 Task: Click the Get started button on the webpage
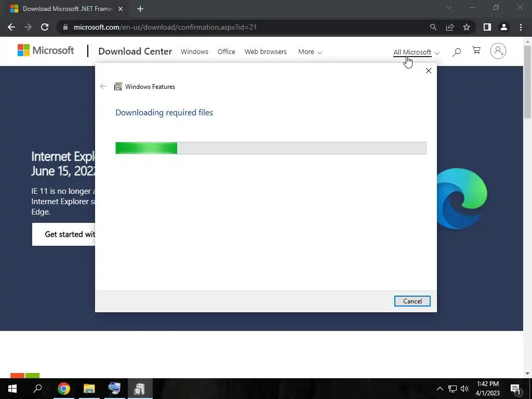[x=64, y=234]
